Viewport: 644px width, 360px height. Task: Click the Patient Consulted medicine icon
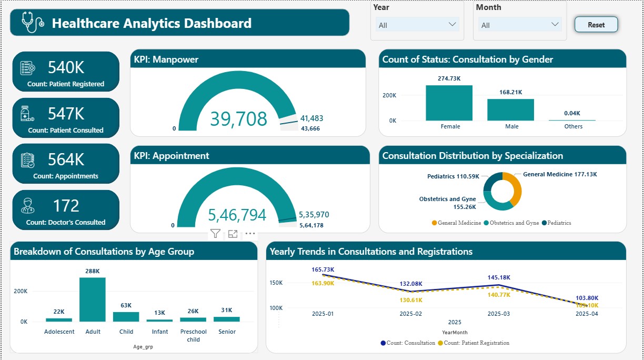point(27,114)
